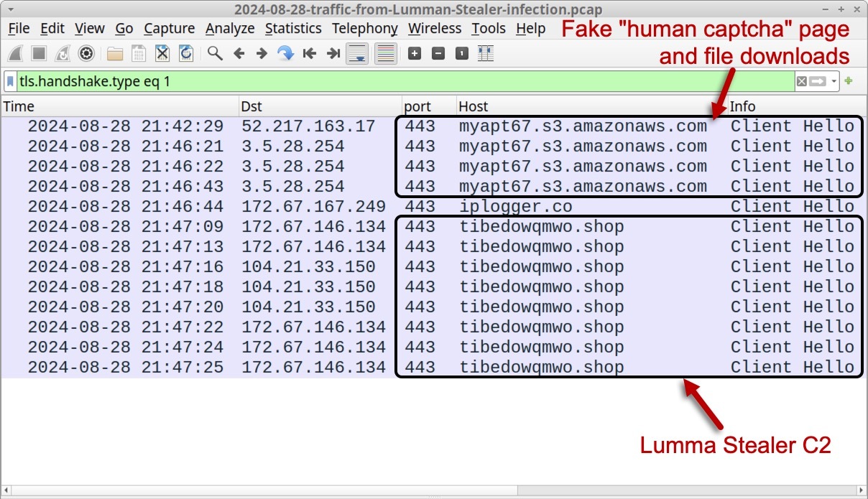Open the Capture menu
The image size is (868, 499).
click(170, 29)
